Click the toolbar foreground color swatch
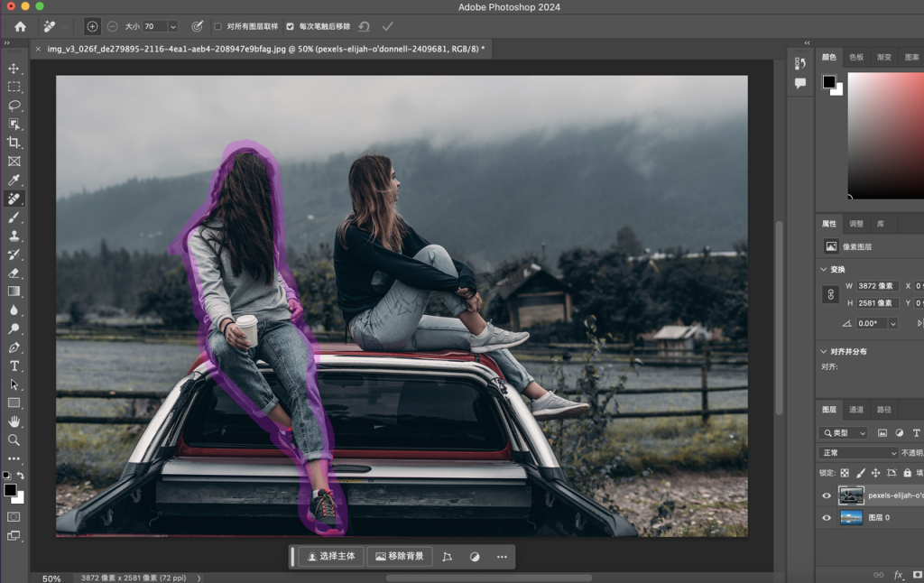The width and height of the screenshot is (924, 583). pyautogui.click(x=10, y=490)
